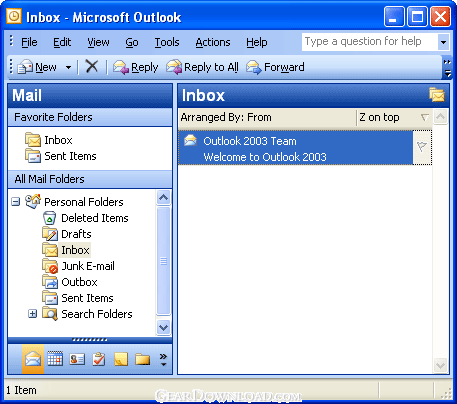Toggle Z on top sort order
The height and width of the screenshot is (404, 457).
click(x=394, y=117)
